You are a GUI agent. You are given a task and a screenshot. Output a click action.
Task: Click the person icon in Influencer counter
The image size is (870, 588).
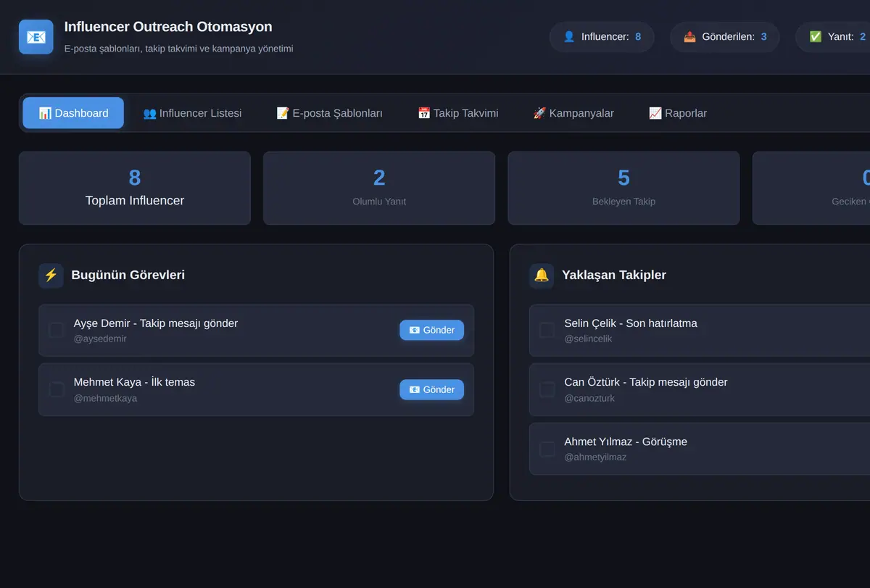coord(569,37)
